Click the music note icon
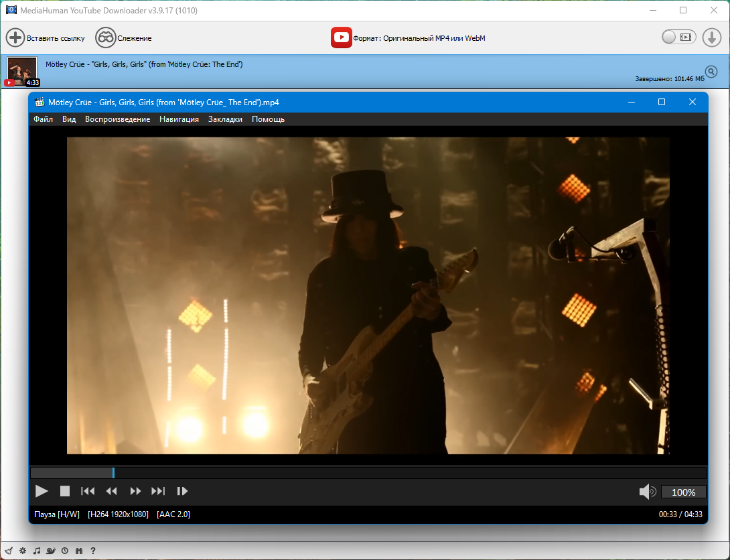 coord(37,551)
